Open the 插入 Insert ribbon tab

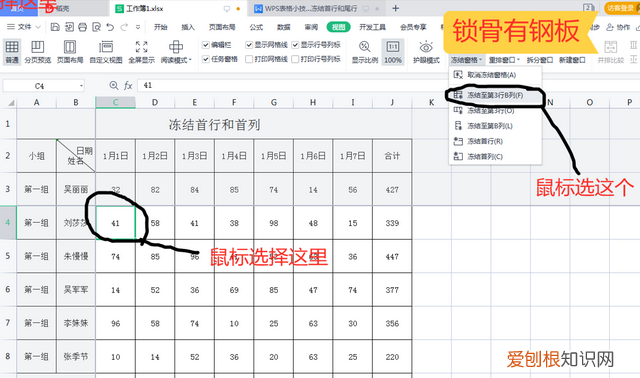click(x=188, y=27)
